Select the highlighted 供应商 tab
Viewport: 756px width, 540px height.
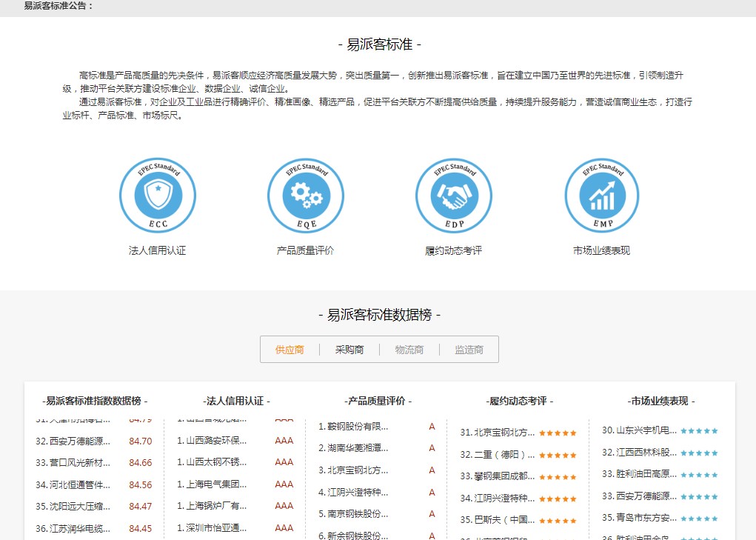(289, 349)
